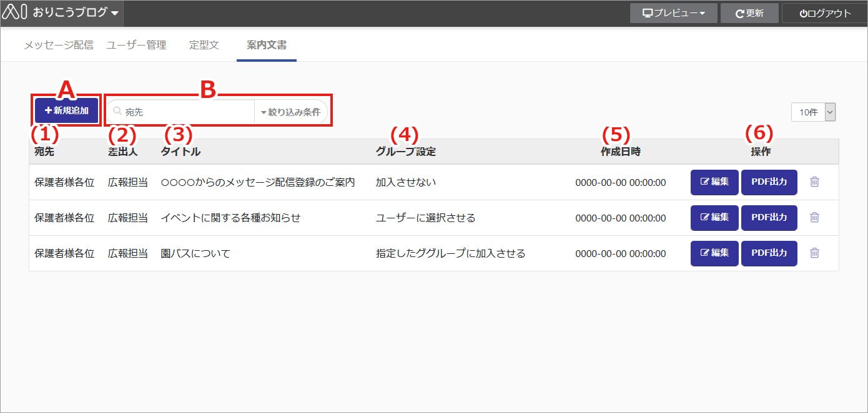The width and height of the screenshot is (868, 413).
Task: Click the 宛先 column header
Action: [44, 152]
